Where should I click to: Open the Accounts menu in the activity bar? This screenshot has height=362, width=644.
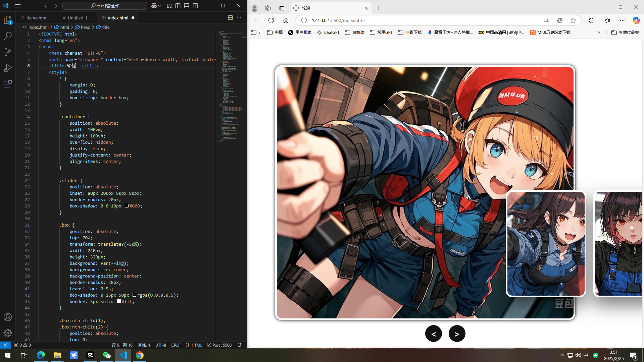[x=8, y=317]
